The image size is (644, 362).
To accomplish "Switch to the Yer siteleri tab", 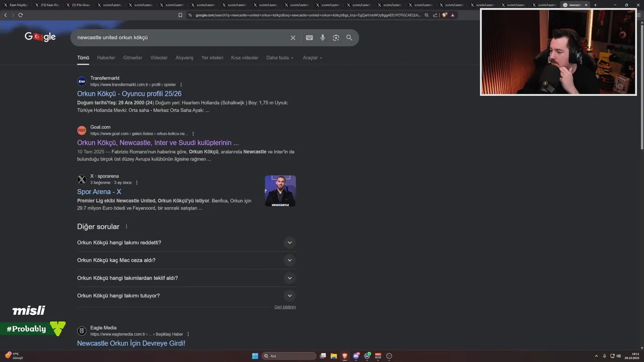I will 212,58.
